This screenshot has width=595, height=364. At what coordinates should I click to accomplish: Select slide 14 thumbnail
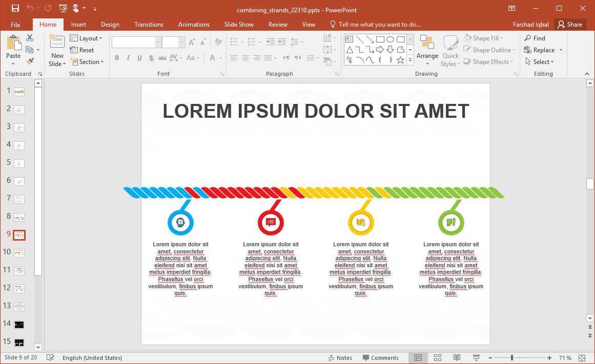tap(19, 324)
